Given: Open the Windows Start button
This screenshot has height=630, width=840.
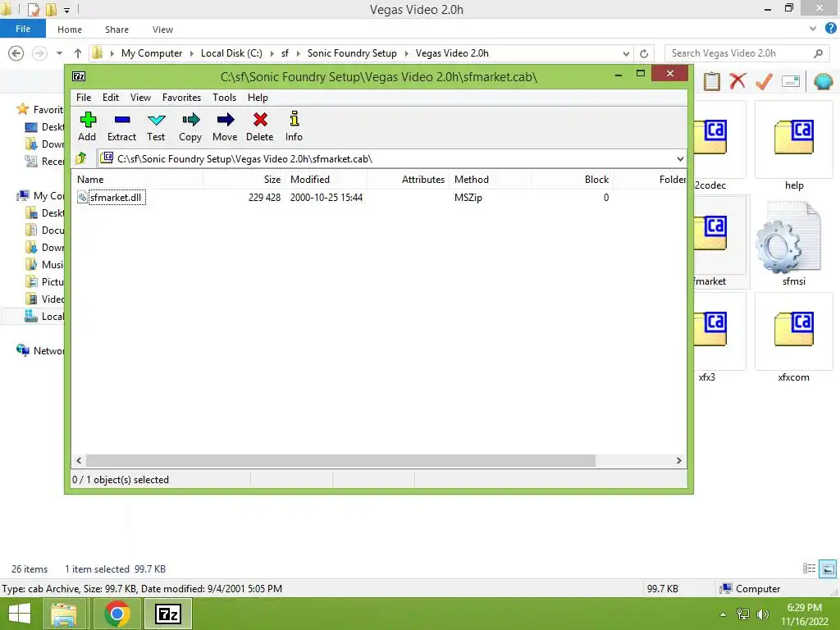Looking at the screenshot, I should pos(20,614).
